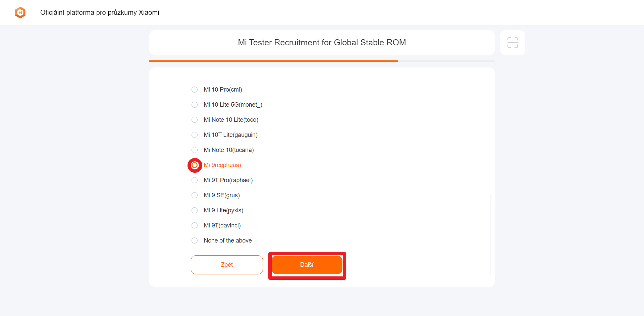
Task: Select Mi Note 10(tucana) radio button
Action: pyautogui.click(x=195, y=150)
